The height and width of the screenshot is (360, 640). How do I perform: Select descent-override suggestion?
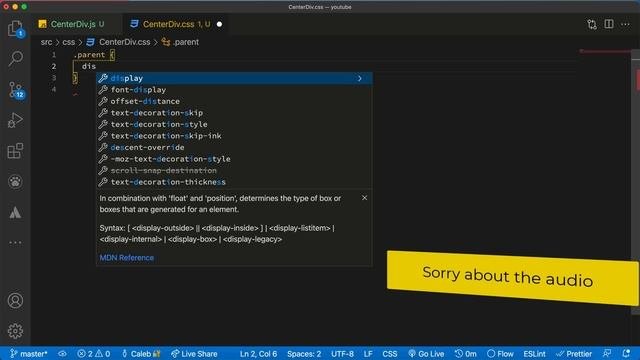point(234,147)
